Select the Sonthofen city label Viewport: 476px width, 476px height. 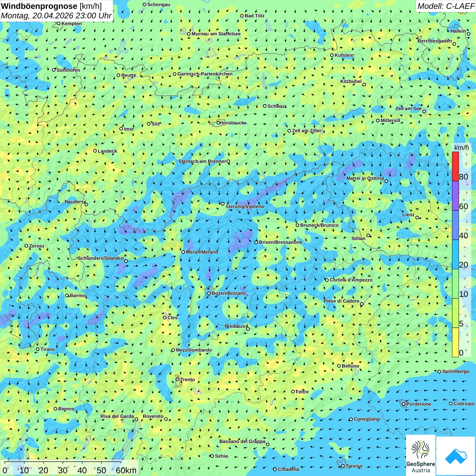point(68,70)
